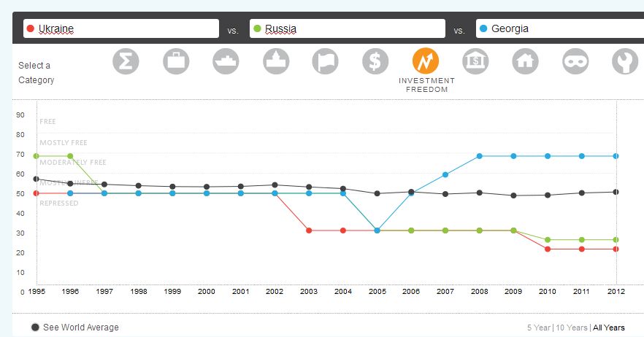The height and width of the screenshot is (337, 644).
Task: Click the 30 value on vertical axis
Action: (x=20, y=233)
